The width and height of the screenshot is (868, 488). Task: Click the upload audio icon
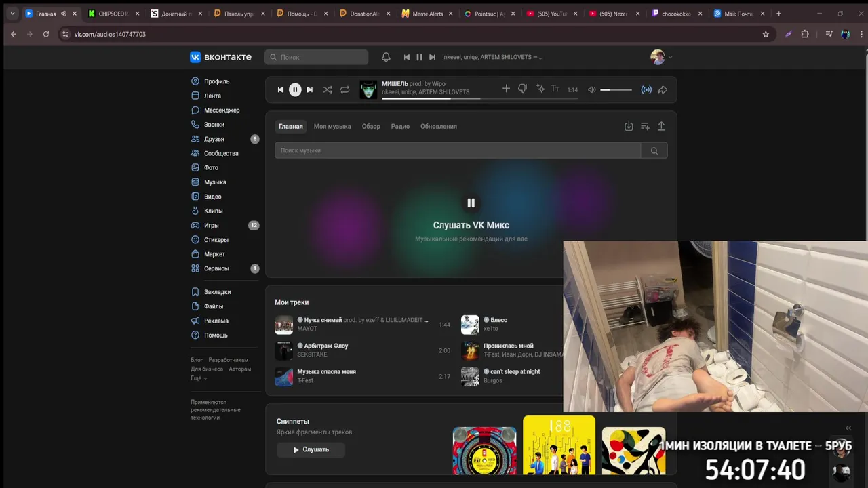coord(661,127)
